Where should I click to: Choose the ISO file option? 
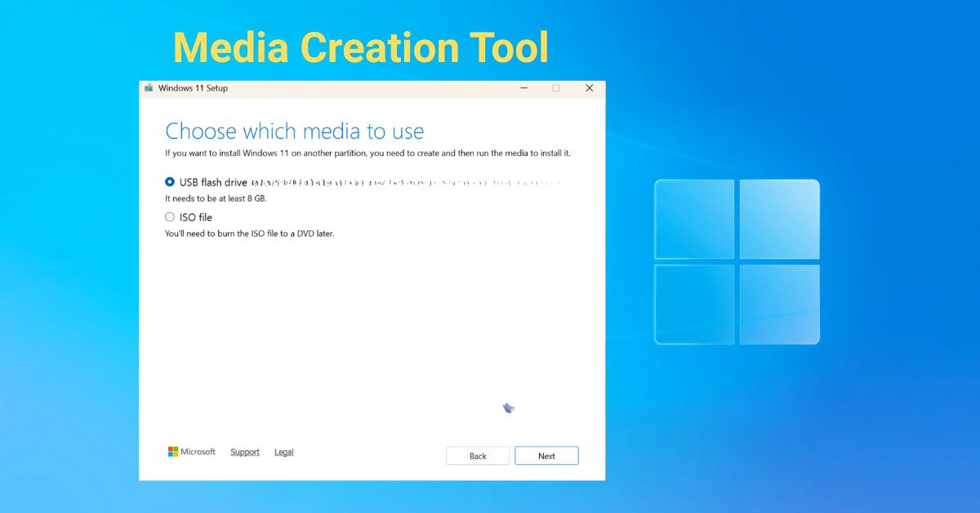coord(170,216)
